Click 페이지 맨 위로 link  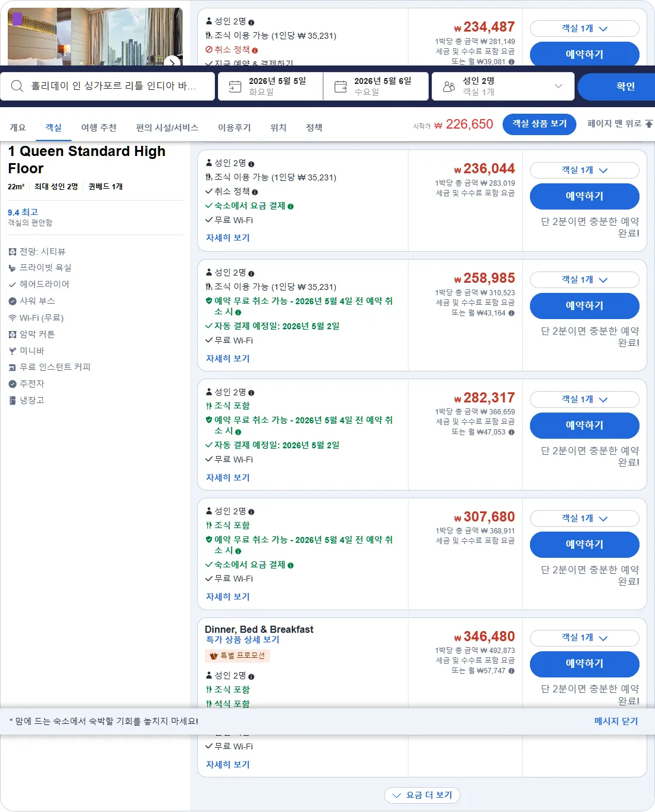[x=620, y=124]
